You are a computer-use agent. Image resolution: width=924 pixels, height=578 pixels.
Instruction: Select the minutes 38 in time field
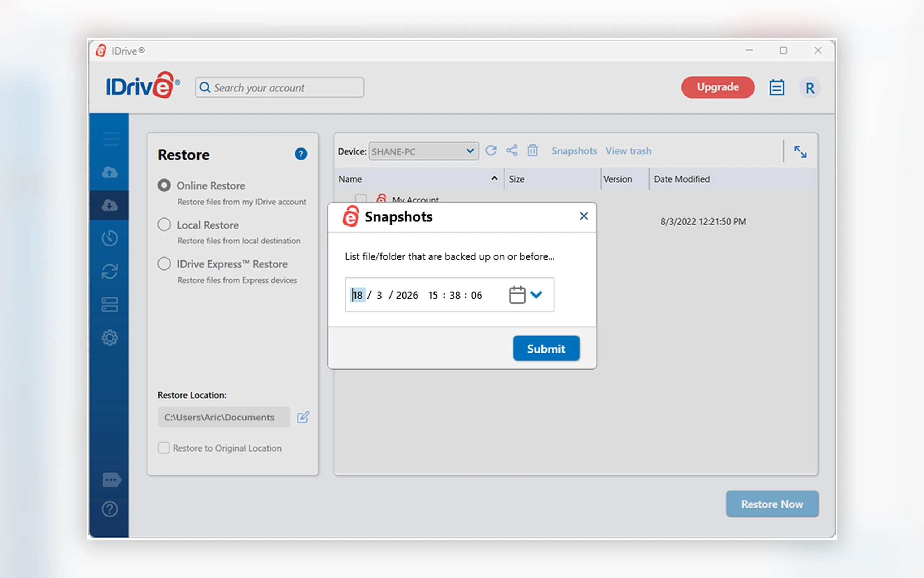pyautogui.click(x=455, y=295)
